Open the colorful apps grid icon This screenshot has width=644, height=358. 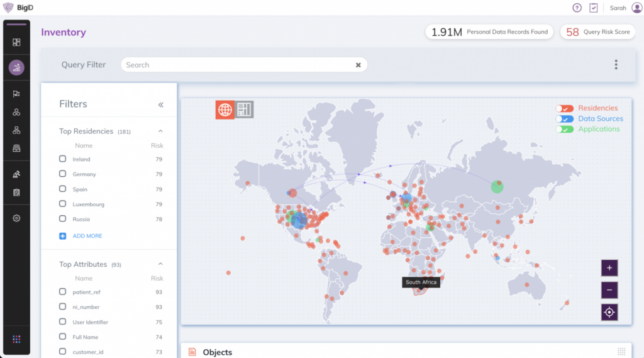click(16, 340)
